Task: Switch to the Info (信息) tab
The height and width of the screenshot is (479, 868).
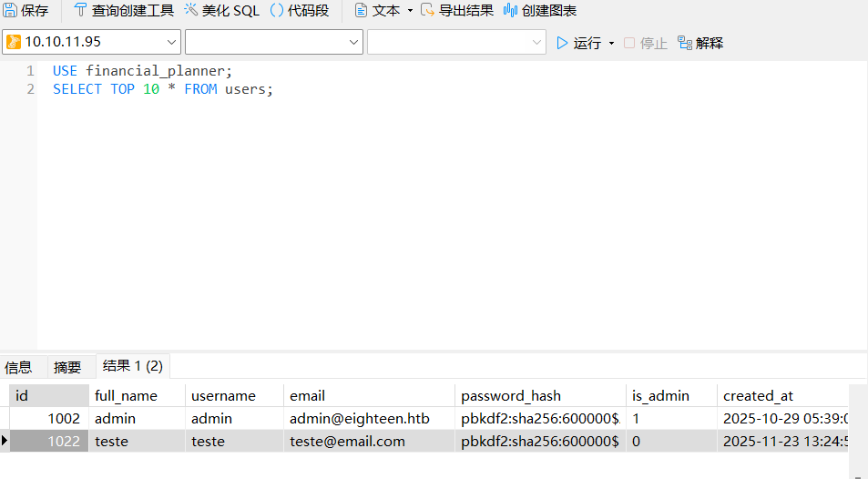Action: point(18,367)
